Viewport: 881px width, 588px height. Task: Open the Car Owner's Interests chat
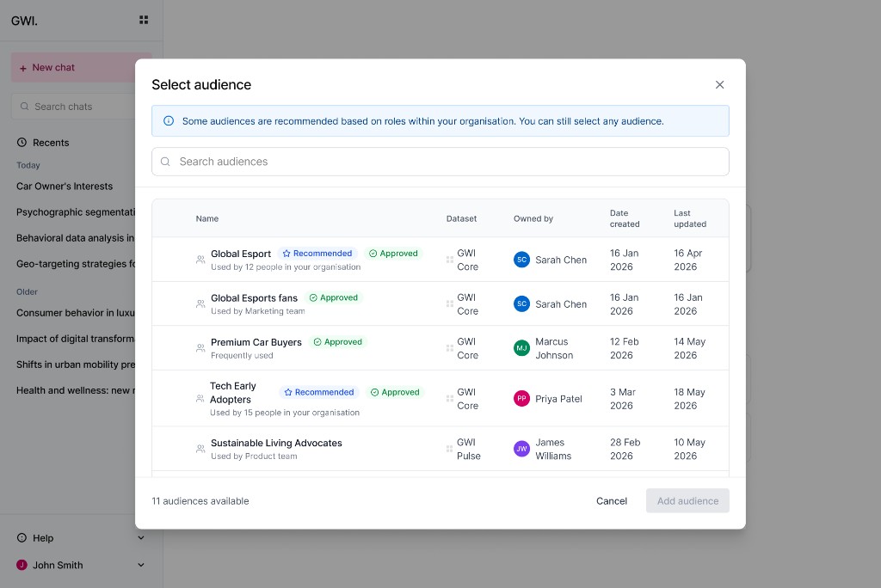(65, 186)
